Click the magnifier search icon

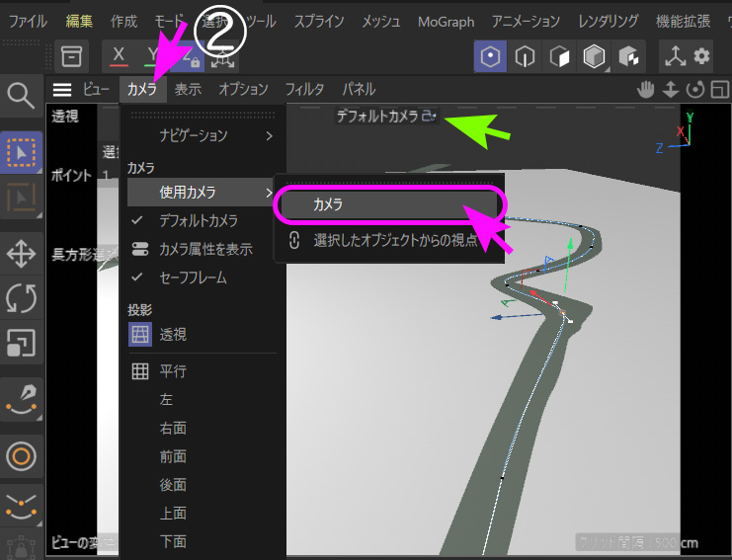click(x=21, y=96)
